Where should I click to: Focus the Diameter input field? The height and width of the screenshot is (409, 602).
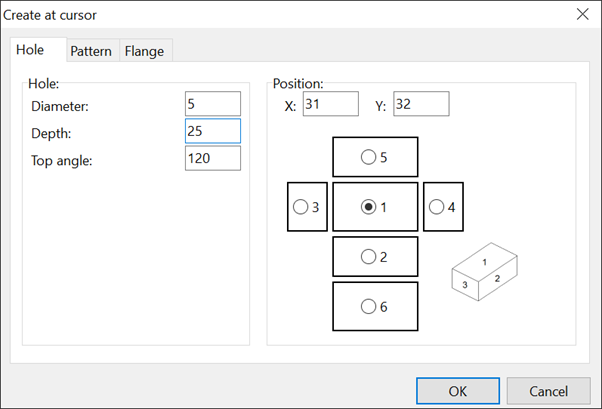tap(213, 104)
